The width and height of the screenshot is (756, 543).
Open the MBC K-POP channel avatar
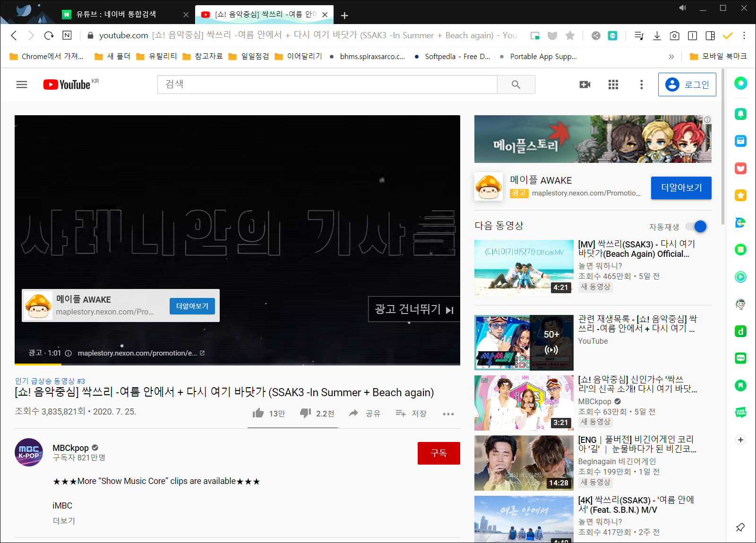pyautogui.click(x=29, y=452)
